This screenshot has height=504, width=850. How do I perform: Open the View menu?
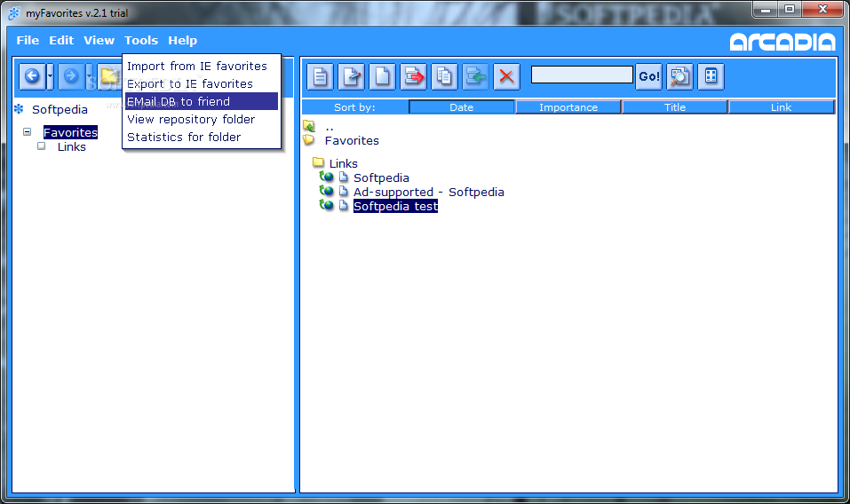point(99,41)
